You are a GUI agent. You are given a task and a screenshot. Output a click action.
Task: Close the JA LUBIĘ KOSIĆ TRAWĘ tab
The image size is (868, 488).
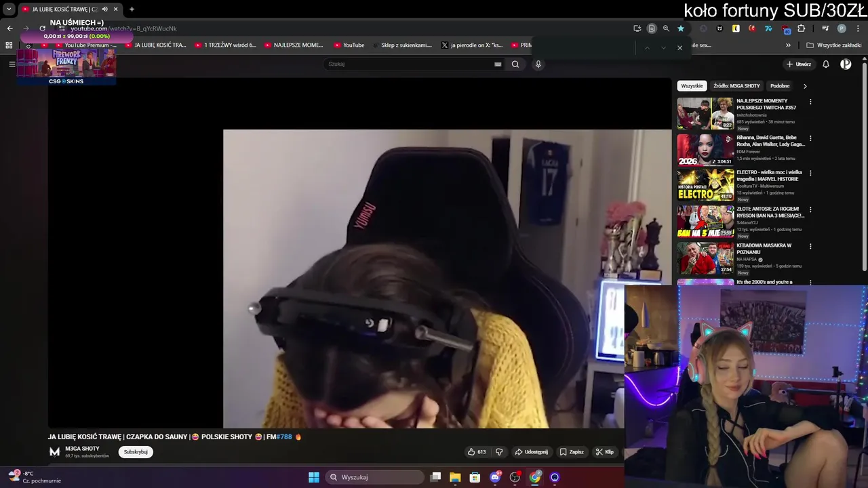pyautogui.click(x=116, y=9)
